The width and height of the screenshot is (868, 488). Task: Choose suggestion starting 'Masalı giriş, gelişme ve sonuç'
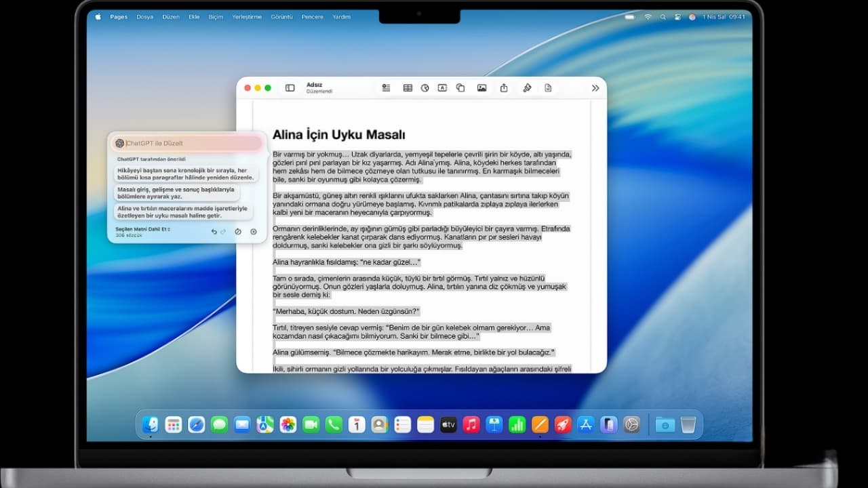click(x=176, y=192)
